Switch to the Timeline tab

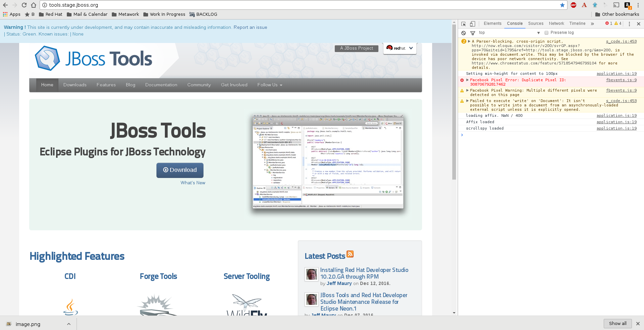coord(578,23)
